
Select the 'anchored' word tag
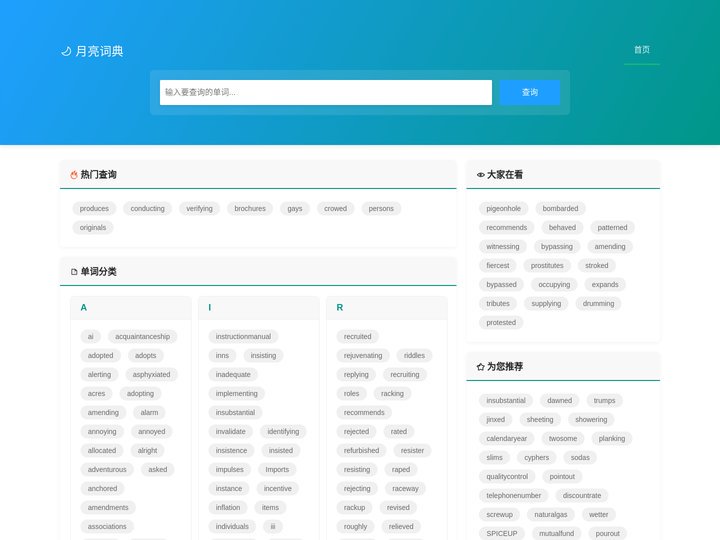click(102, 489)
